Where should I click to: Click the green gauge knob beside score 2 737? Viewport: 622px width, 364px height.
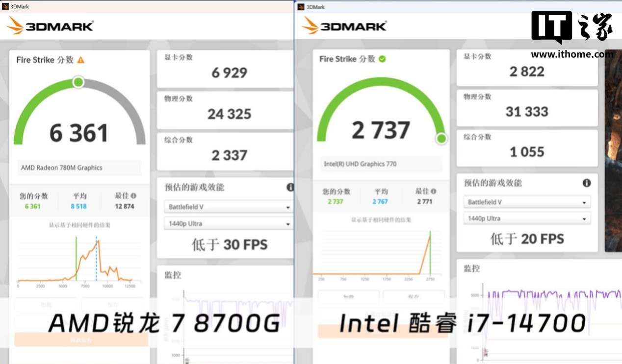(441, 138)
